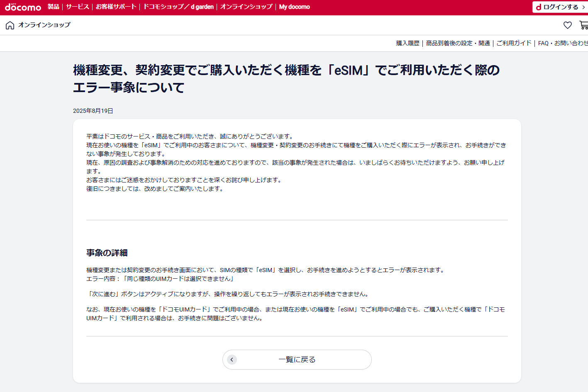The height and width of the screenshot is (392, 588).
Task: Open the 製品 menu
Action: pos(54,7)
